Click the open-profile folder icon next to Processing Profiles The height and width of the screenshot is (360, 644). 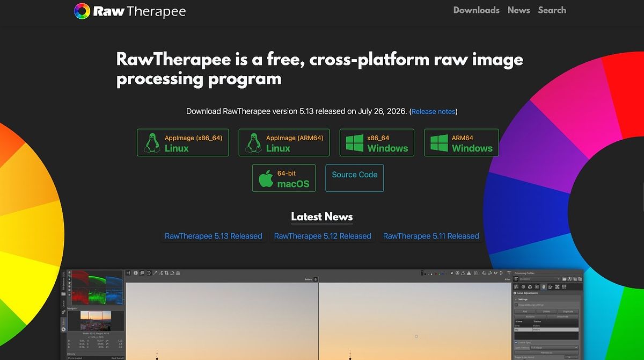click(564, 279)
